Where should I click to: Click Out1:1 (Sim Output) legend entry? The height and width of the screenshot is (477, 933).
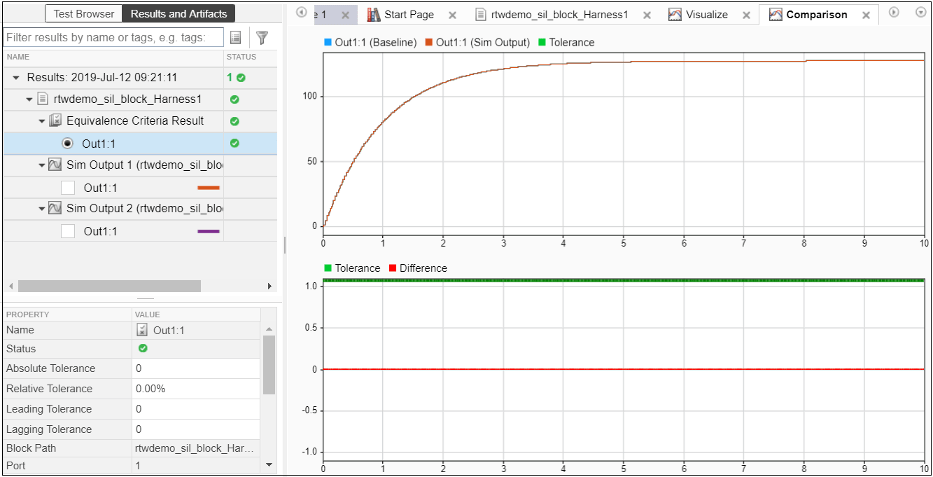tap(478, 42)
